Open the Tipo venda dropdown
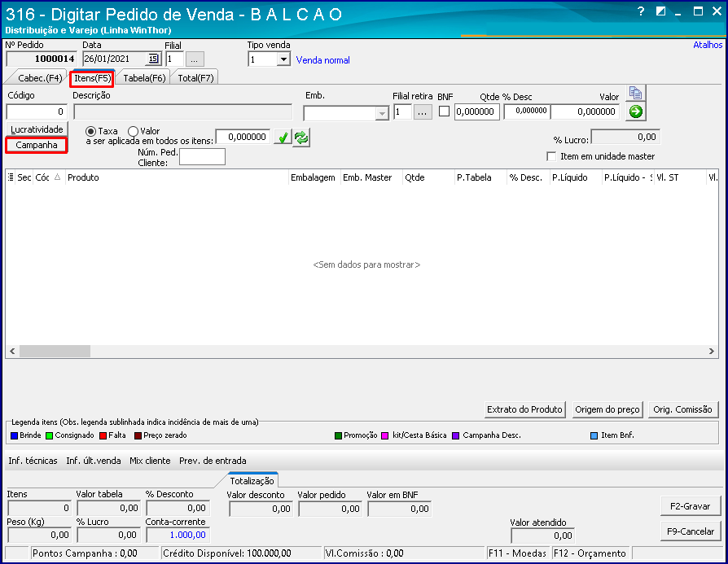The width and height of the screenshot is (728, 564). (283, 59)
